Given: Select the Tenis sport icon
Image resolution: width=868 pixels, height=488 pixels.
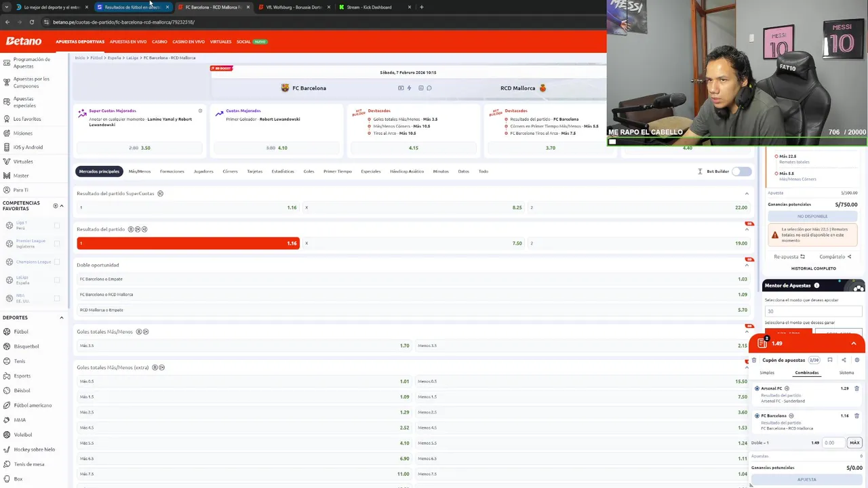Looking at the screenshot, I should click(x=7, y=361).
